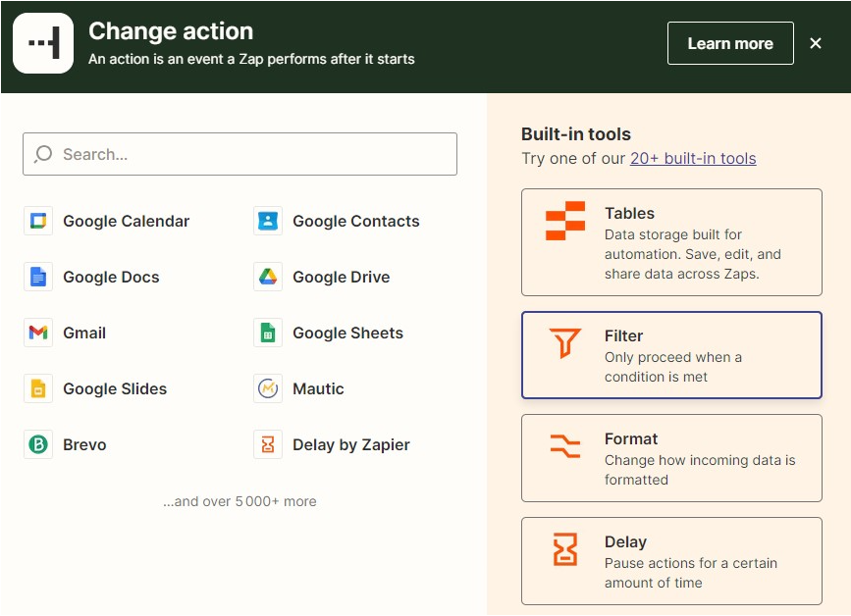Screen dimensions: 851x616
Task: Close the Change action dialog
Action: pyautogui.click(x=816, y=43)
